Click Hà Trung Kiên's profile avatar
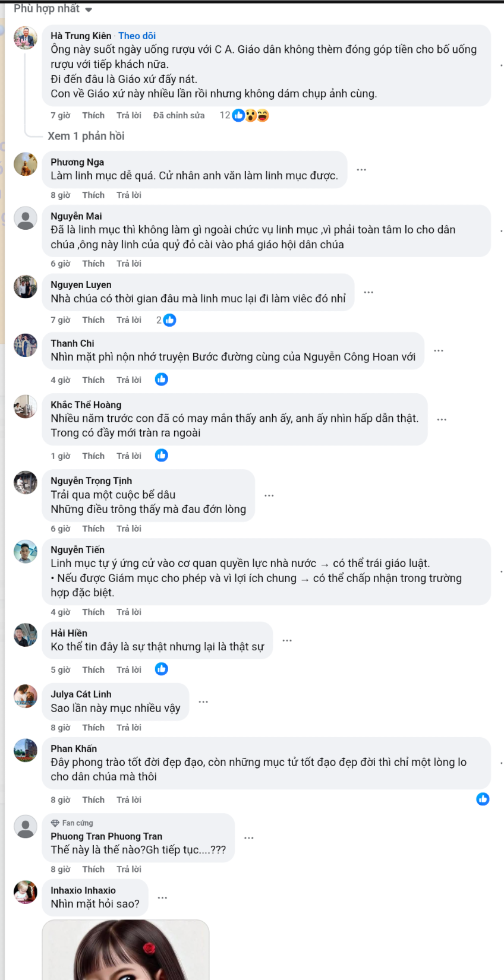The height and width of the screenshot is (980, 504). (x=26, y=38)
